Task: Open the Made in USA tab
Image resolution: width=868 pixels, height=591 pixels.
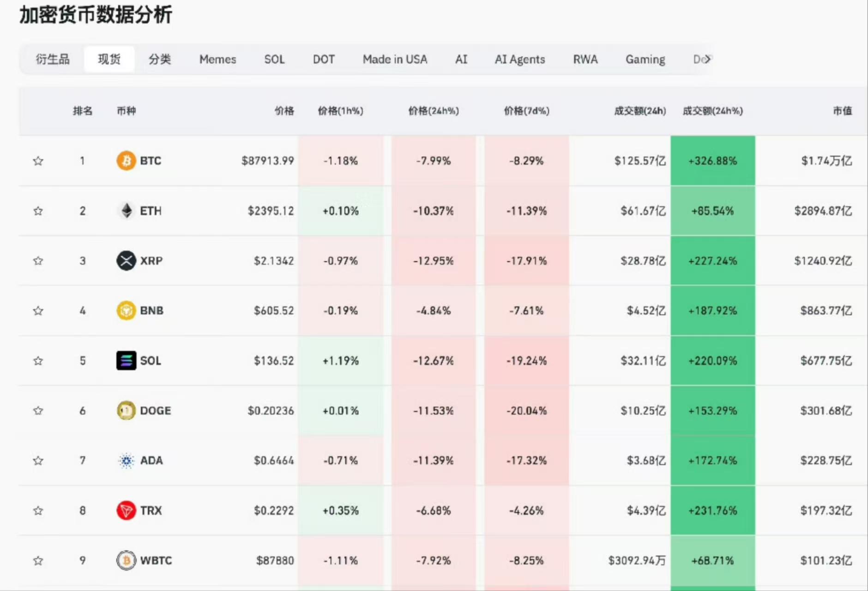Action: pyautogui.click(x=395, y=59)
